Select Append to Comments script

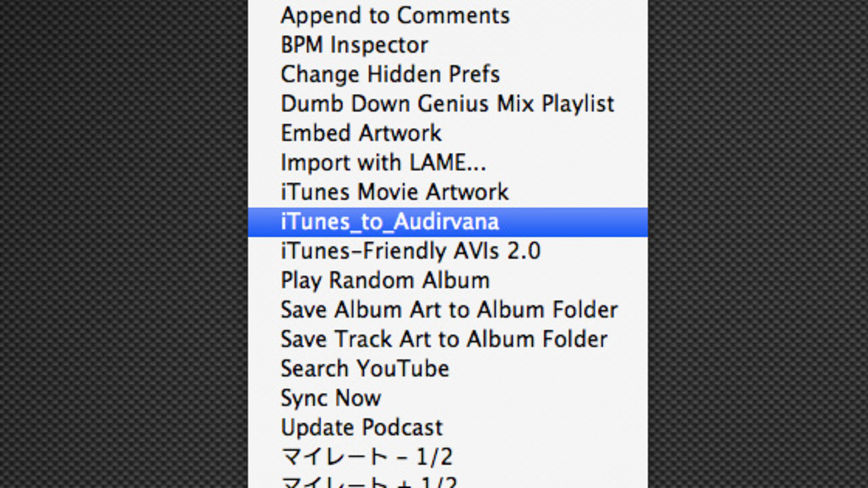[395, 15]
